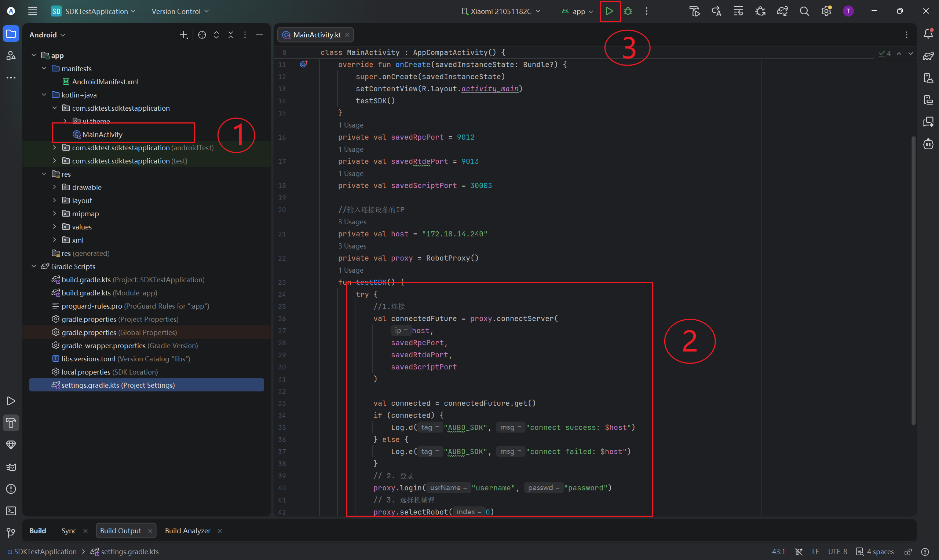The image size is (939, 560).
Task: Toggle read-only lock icon in status bar
Action: click(x=908, y=552)
